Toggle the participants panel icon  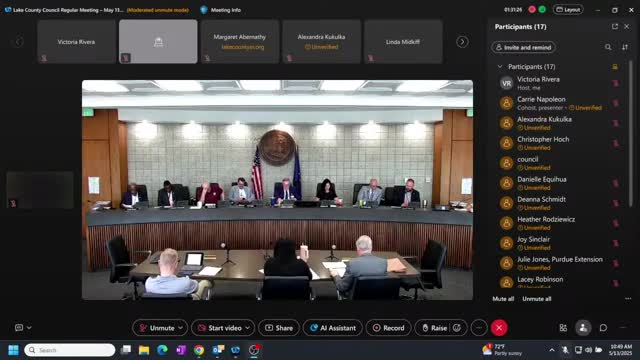click(x=583, y=328)
